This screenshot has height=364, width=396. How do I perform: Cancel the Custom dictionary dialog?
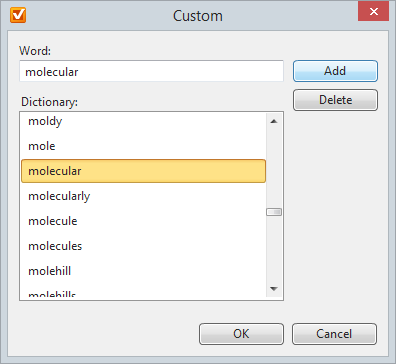334,334
